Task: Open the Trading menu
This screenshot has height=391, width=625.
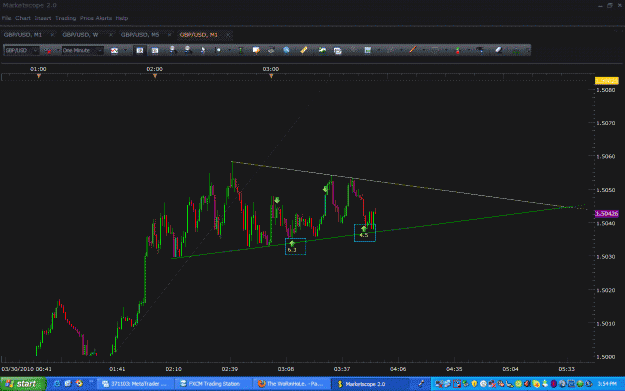Action: [65, 18]
